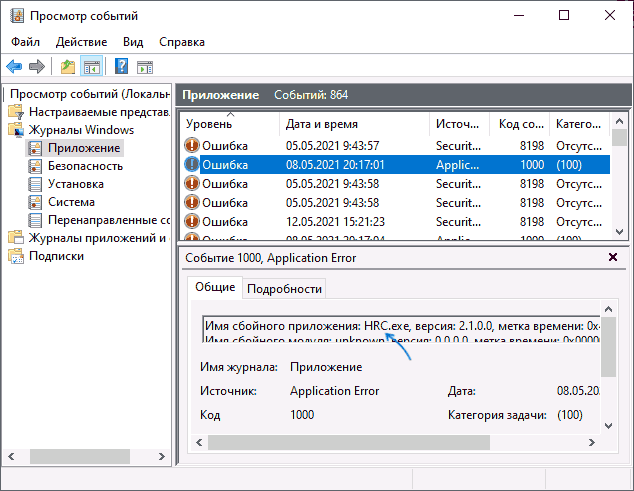Open the Действие menu
The width and height of the screenshot is (634, 491).
(x=81, y=42)
